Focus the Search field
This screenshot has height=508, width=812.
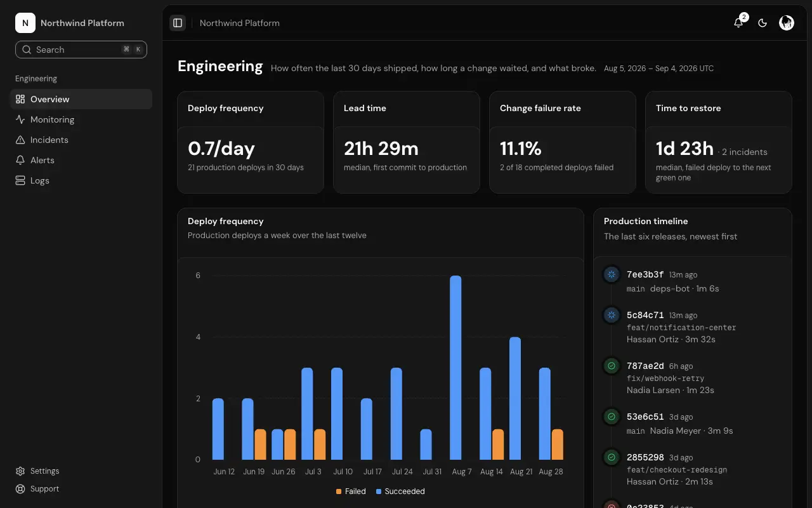pos(81,50)
